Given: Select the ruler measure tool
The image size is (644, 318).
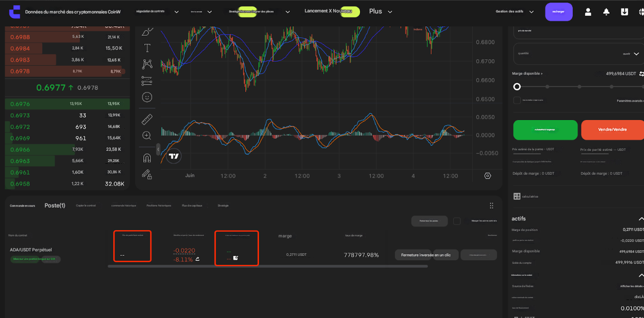Looking at the screenshot, I should click(x=147, y=119).
